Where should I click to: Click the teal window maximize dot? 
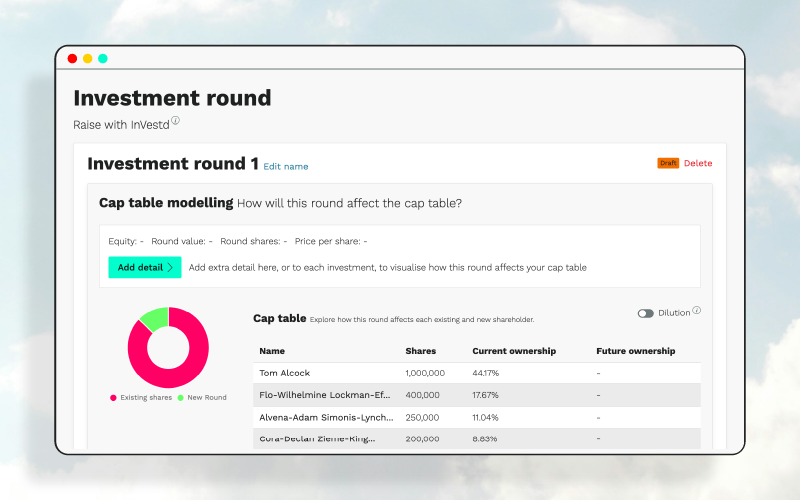[103, 59]
